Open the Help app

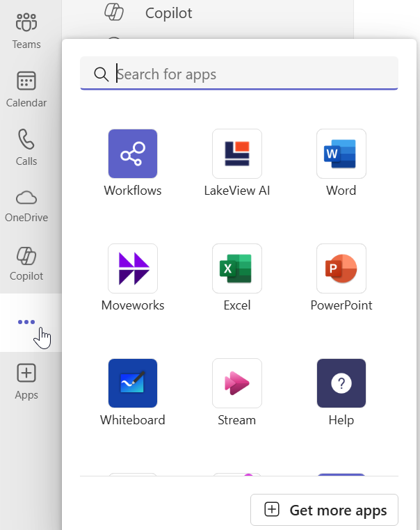pyautogui.click(x=341, y=393)
